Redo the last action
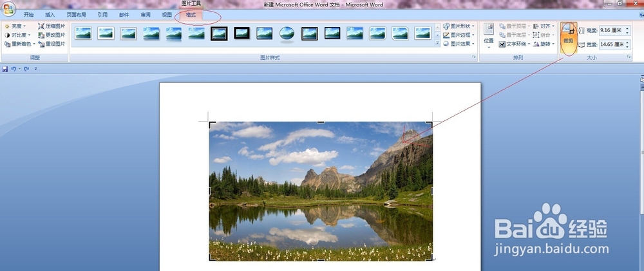The width and height of the screenshot is (644, 271). [26, 69]
